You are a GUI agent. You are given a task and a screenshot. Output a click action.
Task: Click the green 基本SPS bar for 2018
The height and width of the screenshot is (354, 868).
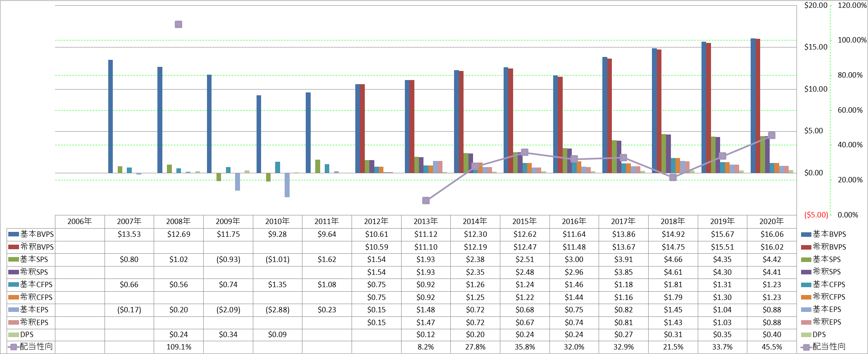[663, 153]
